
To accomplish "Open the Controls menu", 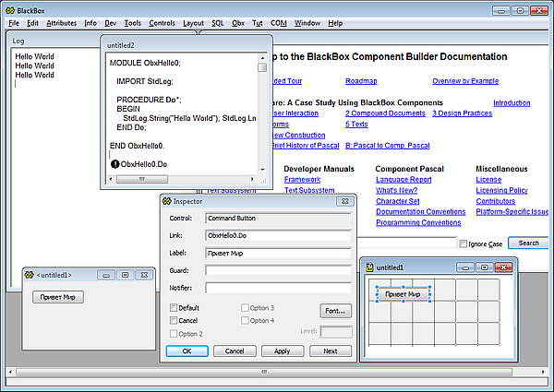I will (162, 22).
